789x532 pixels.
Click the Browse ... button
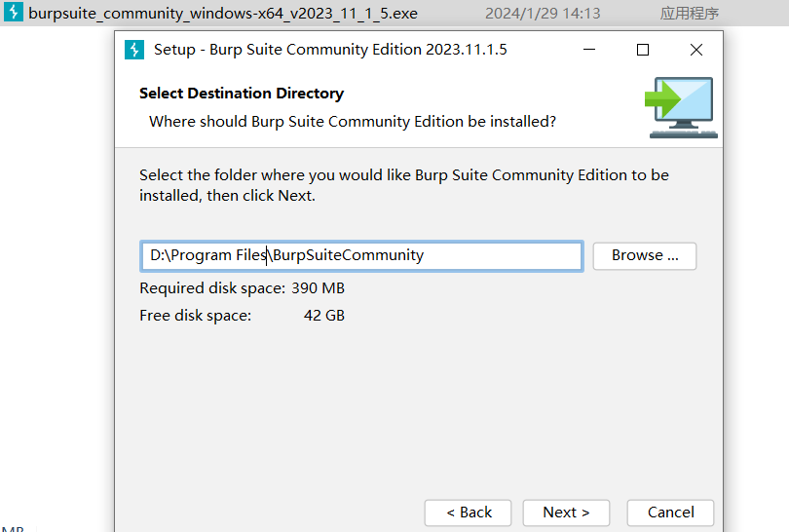pos(645,255)
